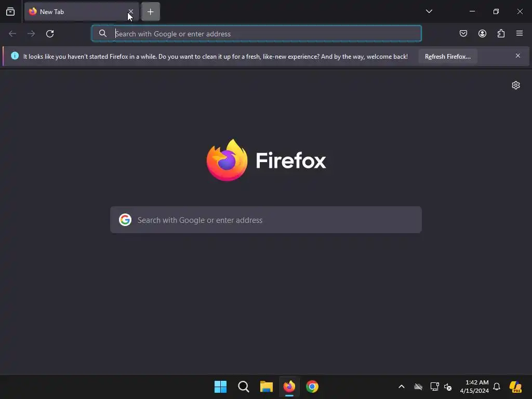
Task: Open a new tab with plus button
Action: tap(150, 12)
